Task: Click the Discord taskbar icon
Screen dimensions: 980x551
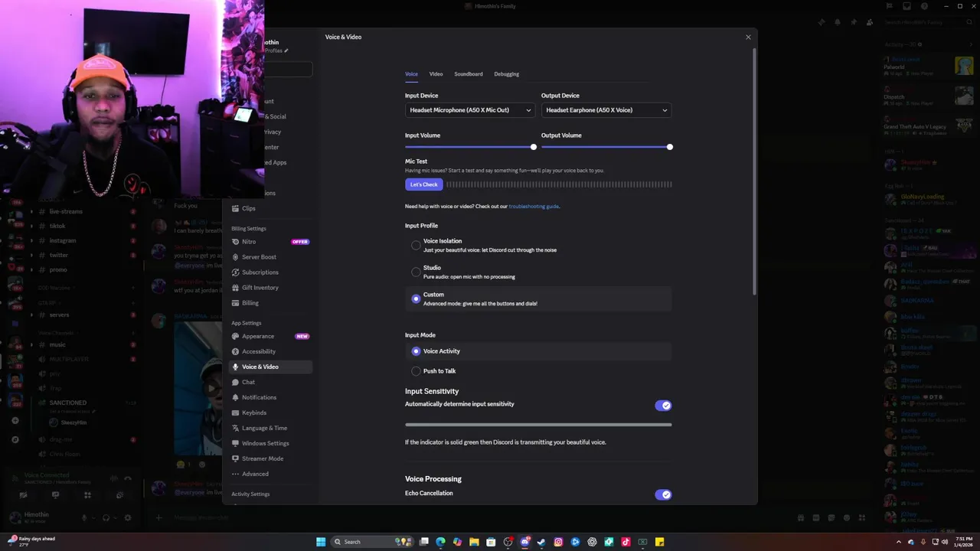Action: pyautogui.click(x=524, y=542)
